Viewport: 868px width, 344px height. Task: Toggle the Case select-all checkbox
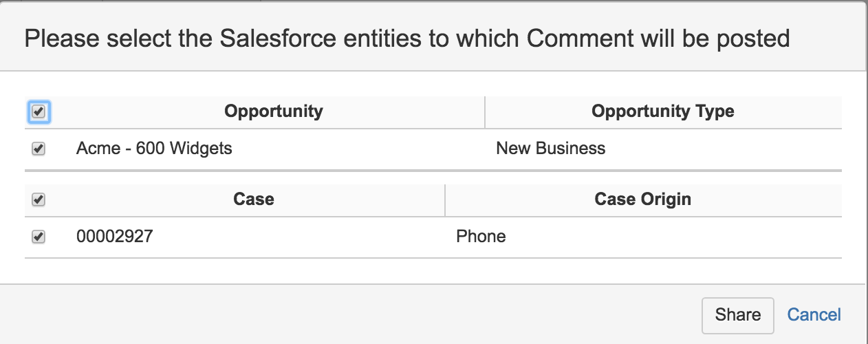[39, 200]
